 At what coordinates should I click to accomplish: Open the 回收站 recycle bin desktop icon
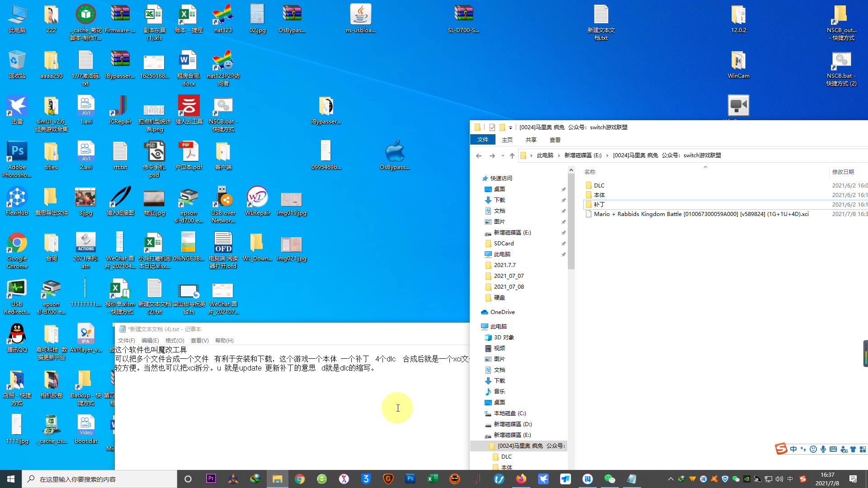pyautogui.click(x=17, y=65)
